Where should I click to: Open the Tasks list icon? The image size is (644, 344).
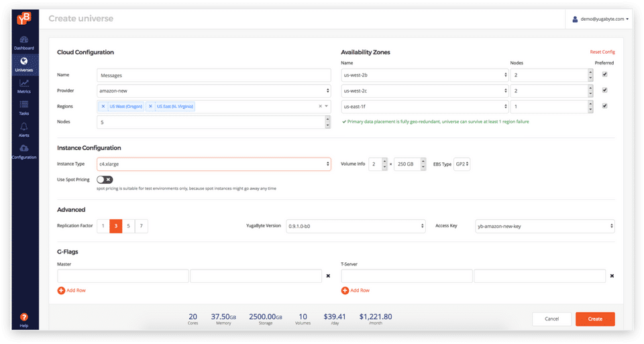click(23, 104)
